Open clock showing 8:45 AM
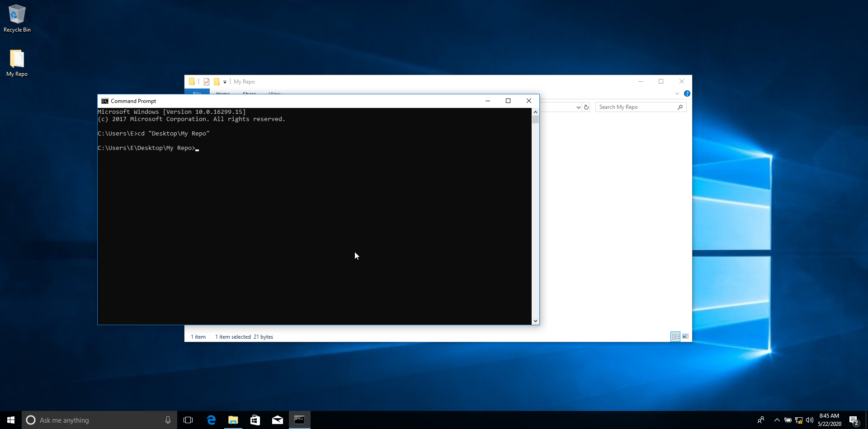 pyautogui.click(x=829, y=420)
